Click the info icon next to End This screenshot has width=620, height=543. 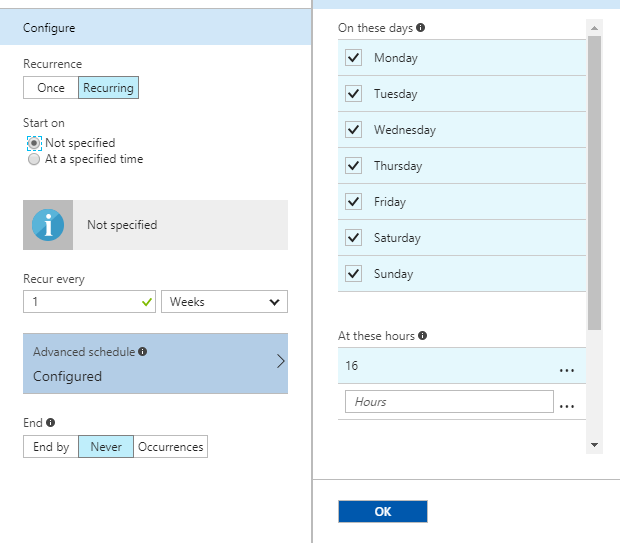[50, 423]
